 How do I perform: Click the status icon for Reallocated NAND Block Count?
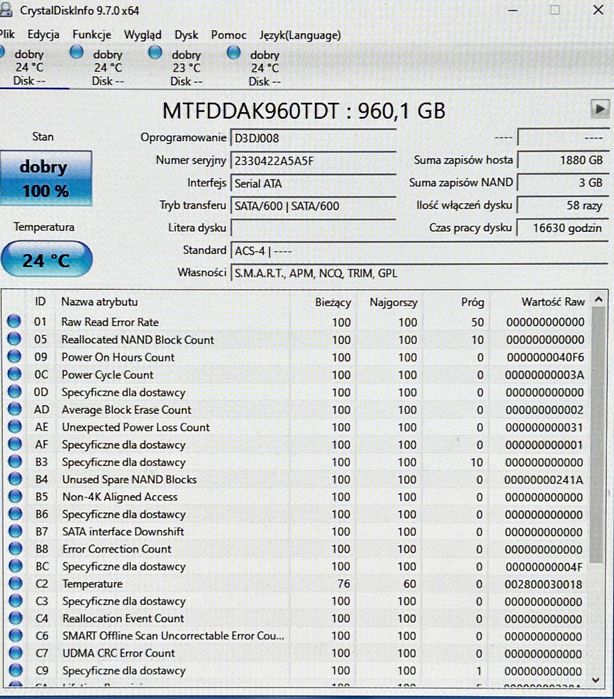(x=14, y=339)
